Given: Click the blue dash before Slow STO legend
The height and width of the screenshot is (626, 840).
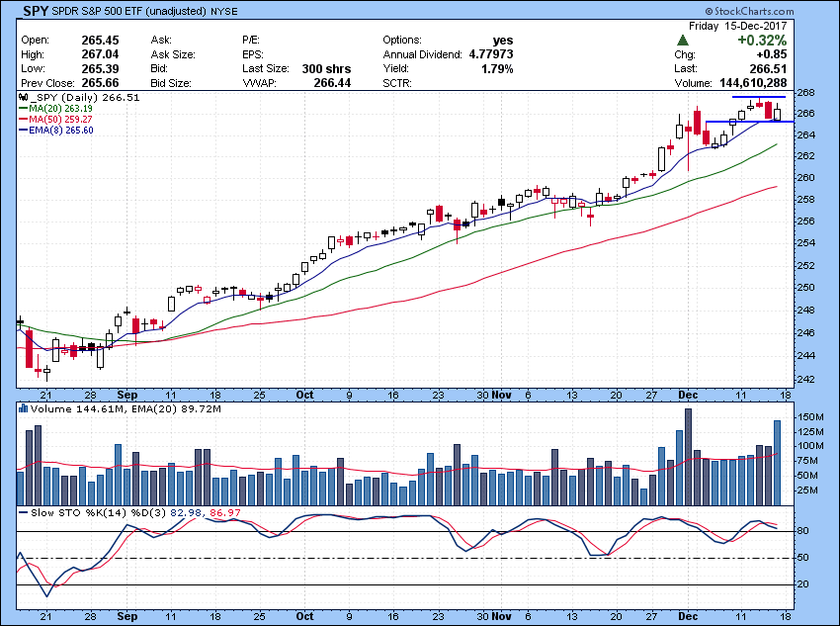Looking at the screenshot, I should coord(23,513).
